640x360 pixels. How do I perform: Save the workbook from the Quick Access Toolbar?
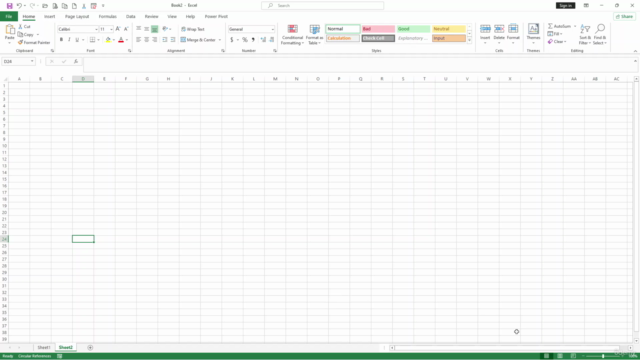9,6
